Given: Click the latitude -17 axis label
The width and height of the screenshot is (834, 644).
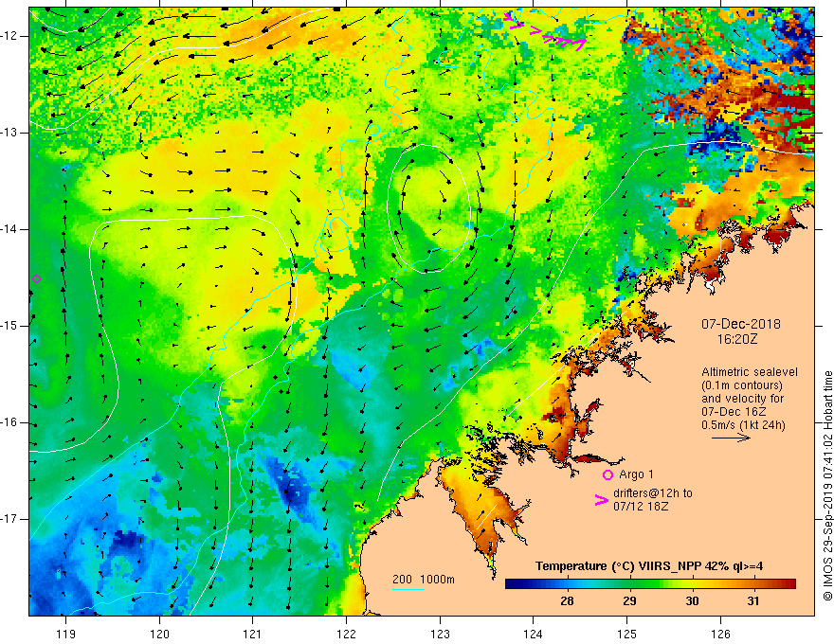Looking at the screenshot, I should click(x=9, y=519).
